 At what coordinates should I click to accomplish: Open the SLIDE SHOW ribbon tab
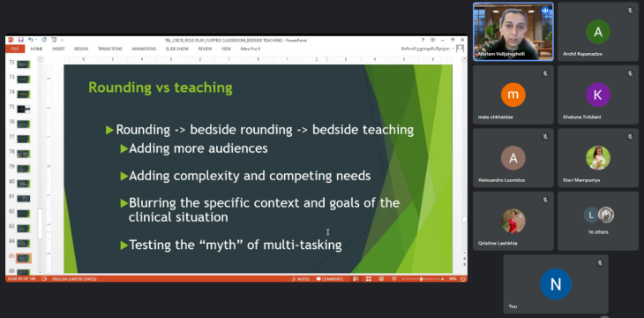(x=177, y=49)
